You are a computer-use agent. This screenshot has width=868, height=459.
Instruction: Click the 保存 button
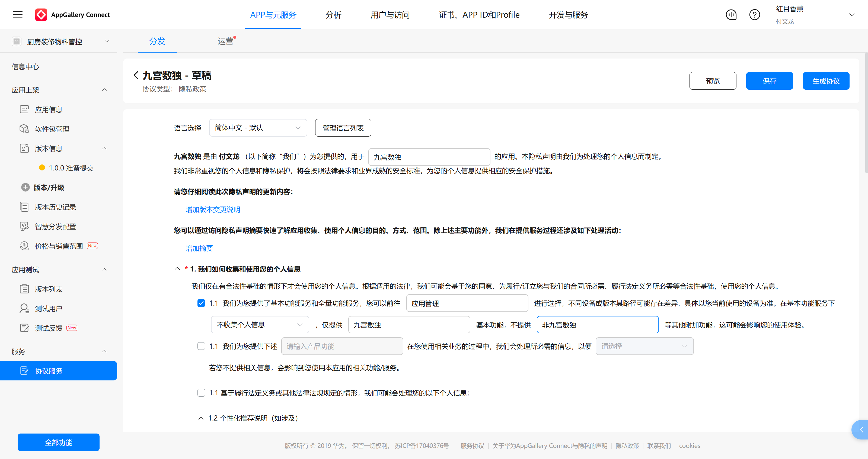tap(769, 81)
